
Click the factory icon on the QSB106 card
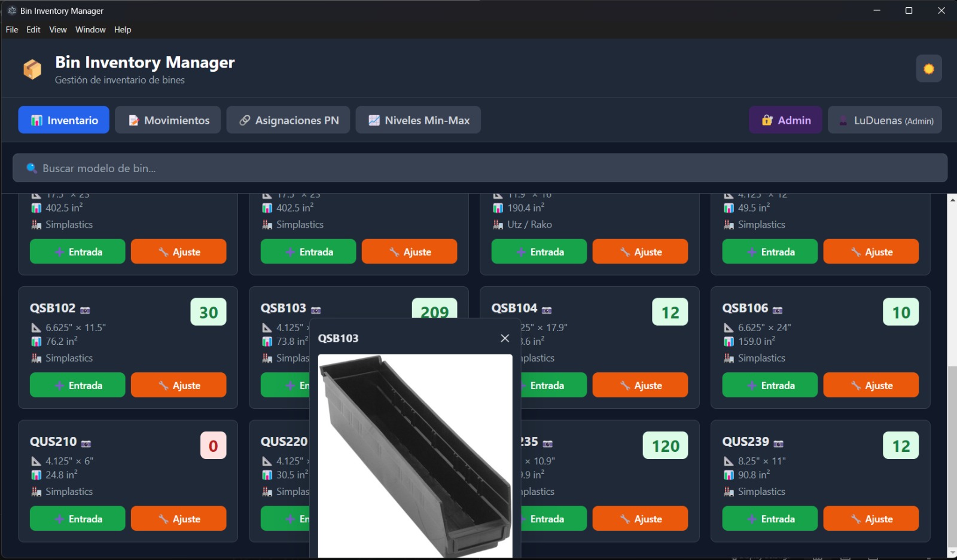[x=727, y=358]
